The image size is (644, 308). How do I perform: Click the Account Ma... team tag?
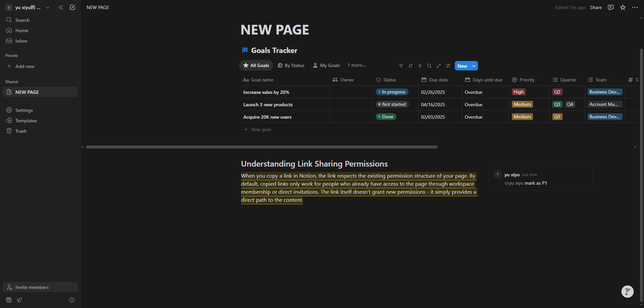click(x=605, y=104)
